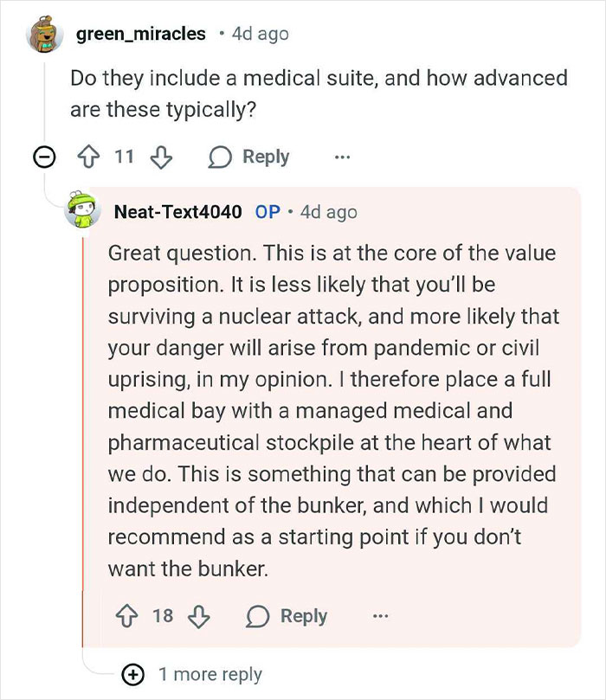The width and height of the screenshot is (606, 700).
Task: Open more options for green_miracles' comment
Action: 343,157
